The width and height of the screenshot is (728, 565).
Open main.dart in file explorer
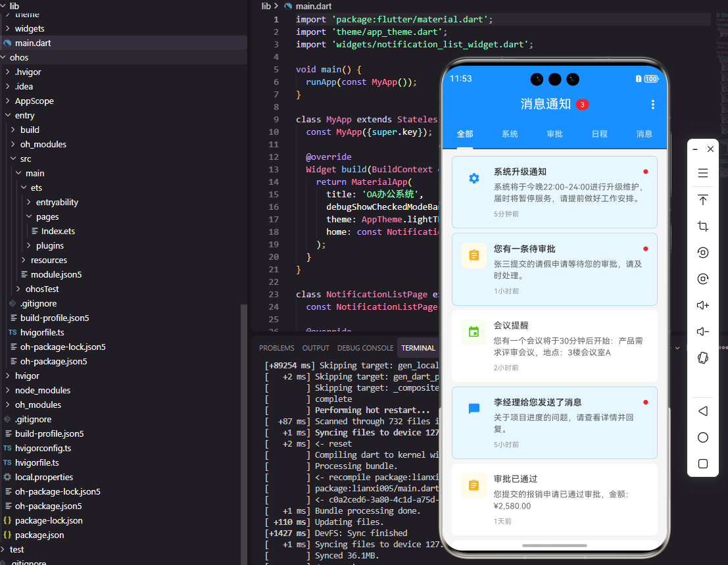(124, 43)
